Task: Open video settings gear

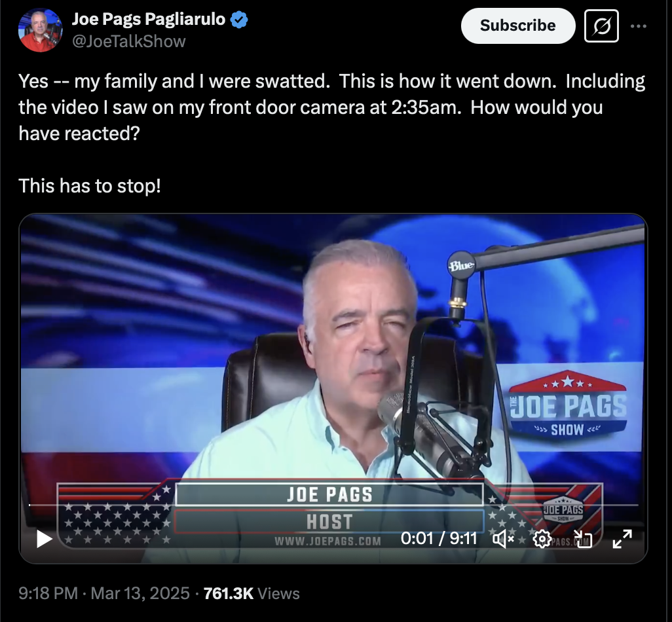Action: coord(542,538)
